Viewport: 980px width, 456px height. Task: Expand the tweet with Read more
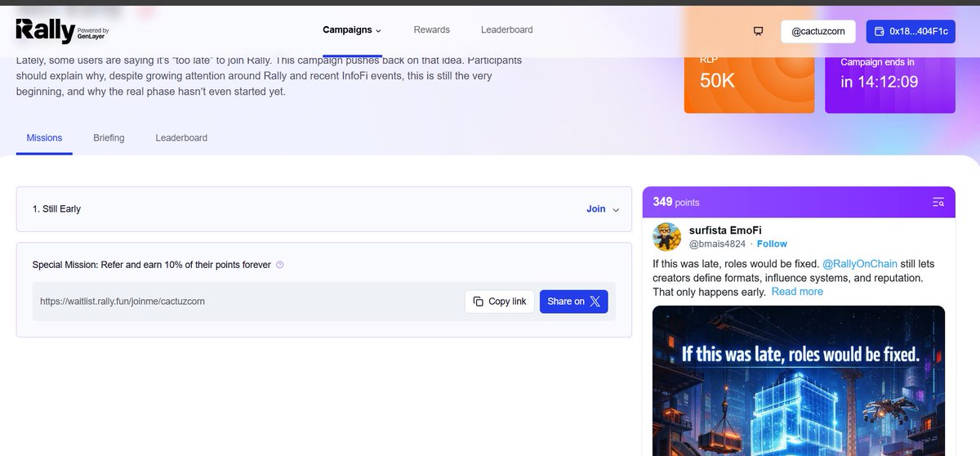pyautogui.click(x=797, y=292)
